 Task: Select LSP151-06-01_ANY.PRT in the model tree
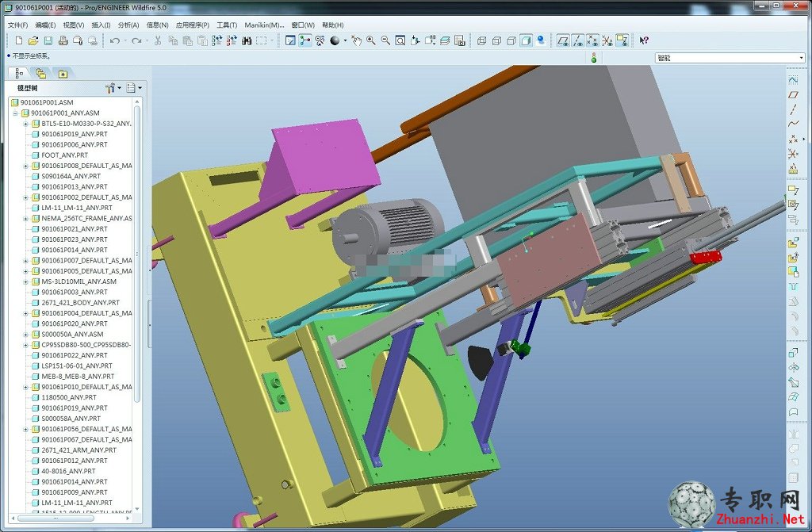pos(77,366)
